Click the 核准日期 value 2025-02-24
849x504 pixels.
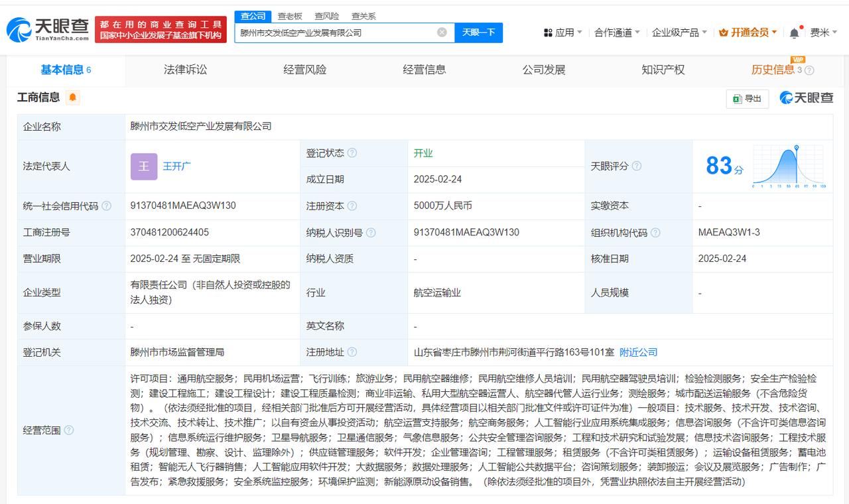pyautogui.click(x=722, y=259)
